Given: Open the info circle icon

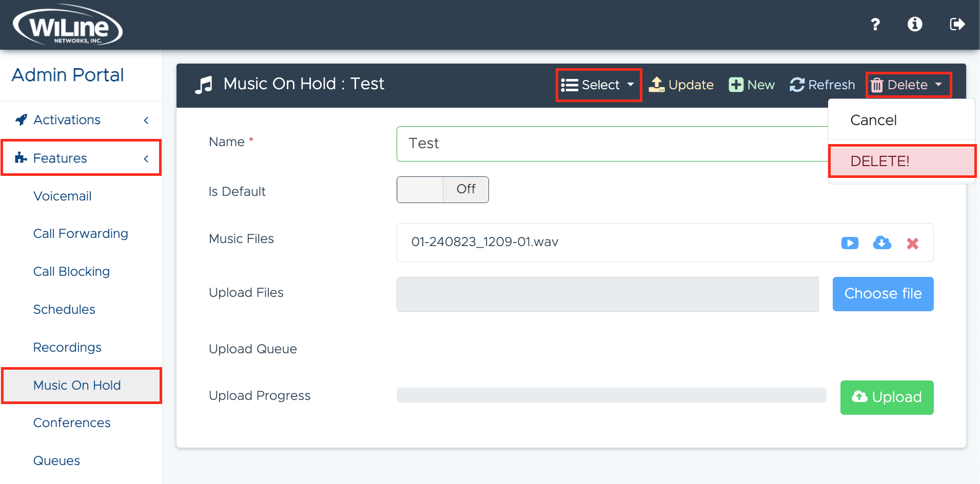Looking at the screenshot, I should click(x=915, y=24).
